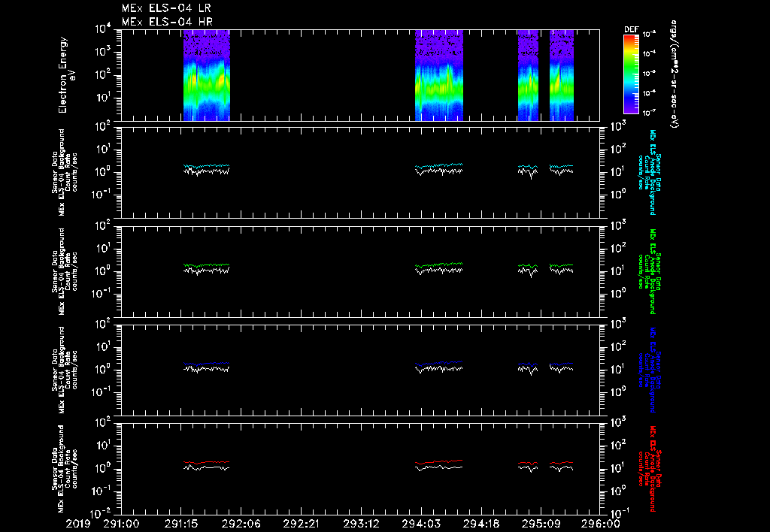Click the 'DEF' label above the color bar
This screenshot has width=770, height=532.
point(631,29)
